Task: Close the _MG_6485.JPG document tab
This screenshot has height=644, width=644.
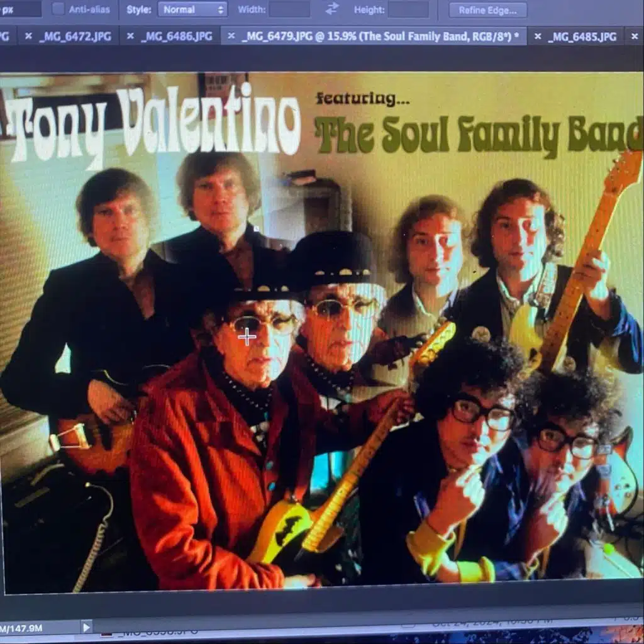Action: click(x=537, y=36)
